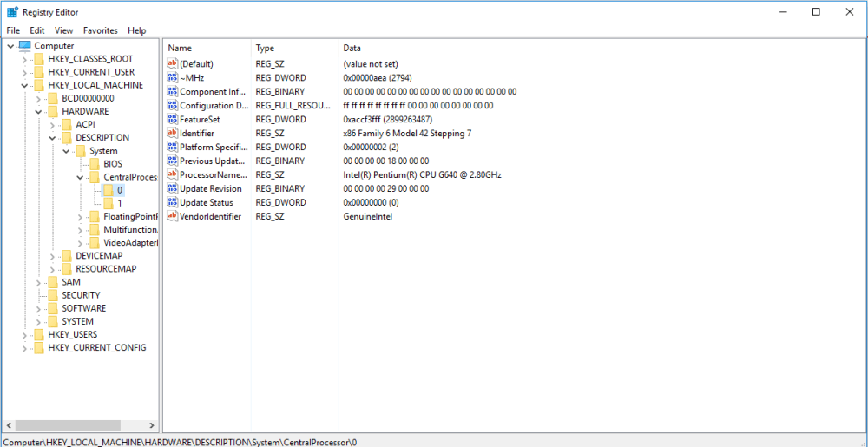Click the ProcessorNameString string value icon

tap(172, 174)
